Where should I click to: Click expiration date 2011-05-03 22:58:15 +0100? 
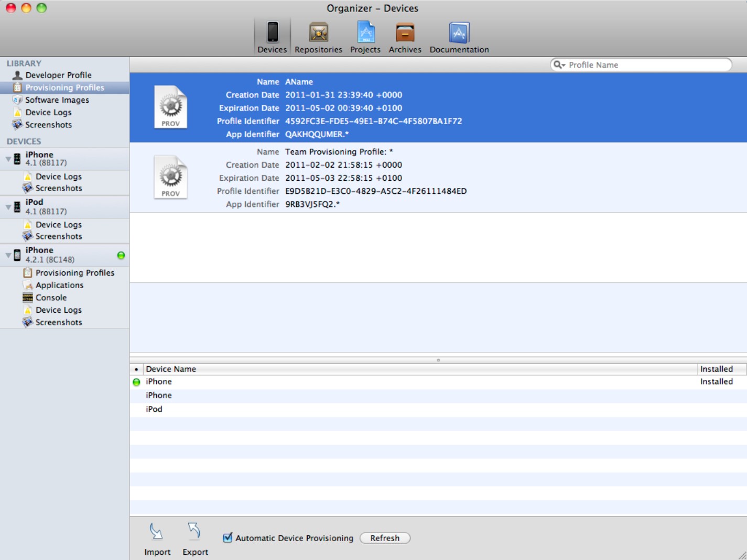[343, 178]
